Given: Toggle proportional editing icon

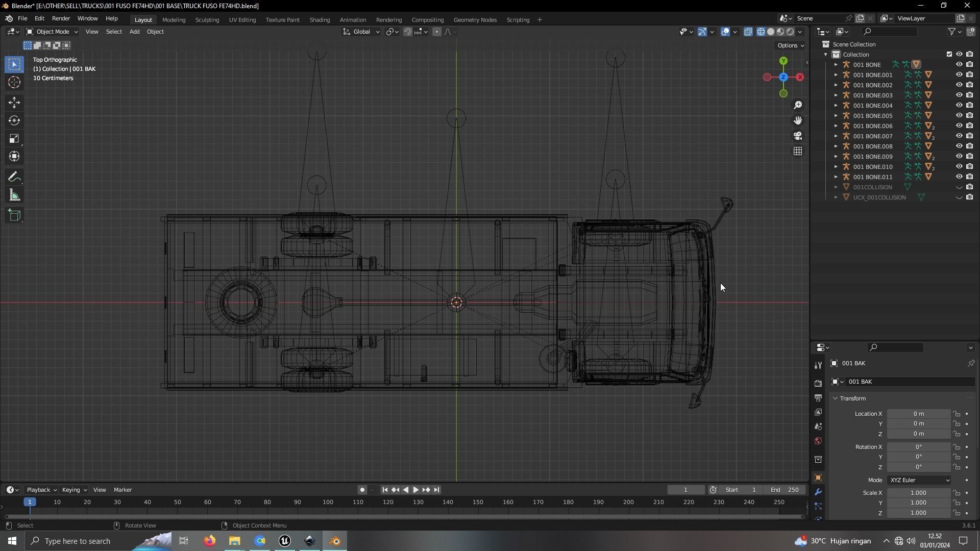Looking at the screenshot, I should 437,32.
